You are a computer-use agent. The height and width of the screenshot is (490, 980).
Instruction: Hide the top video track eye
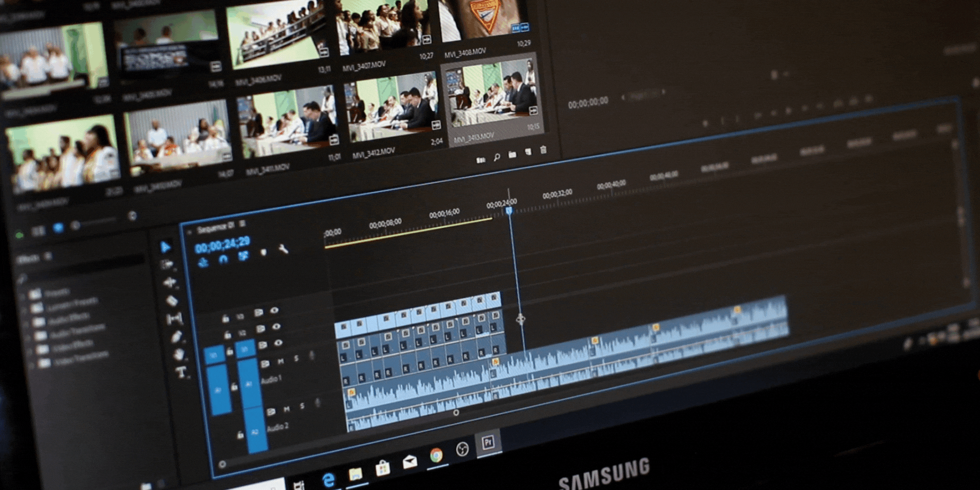274,310
